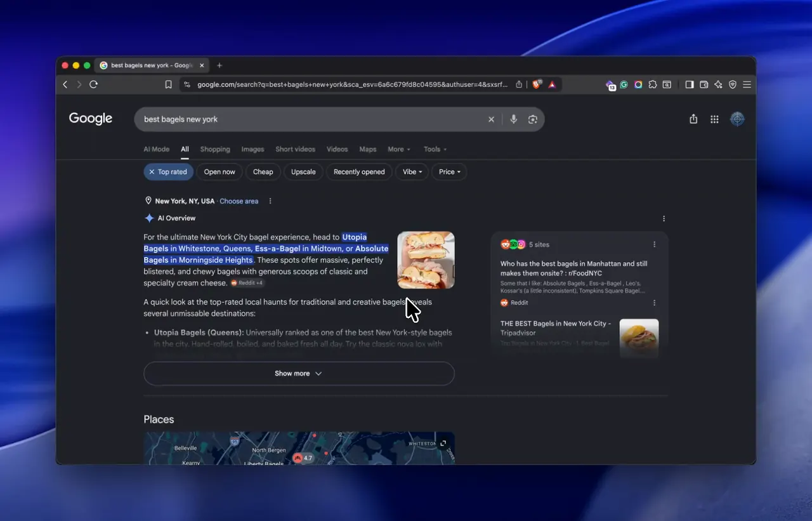Image resolution: width=812 pixels, height=521 pixels.
Task: Open the Brave Wallet icon
Action: click(x=704, y=84)
